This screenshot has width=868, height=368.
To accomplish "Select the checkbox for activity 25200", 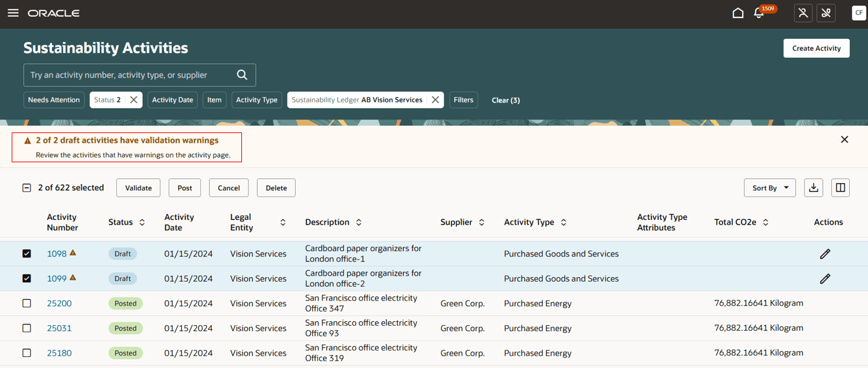I will click(27, 303).
